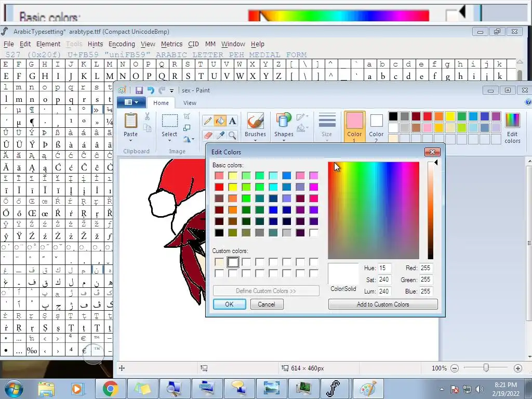Click zoom out minus button in status bar
This screenshot has height=399, width=532.
point(455,368)
